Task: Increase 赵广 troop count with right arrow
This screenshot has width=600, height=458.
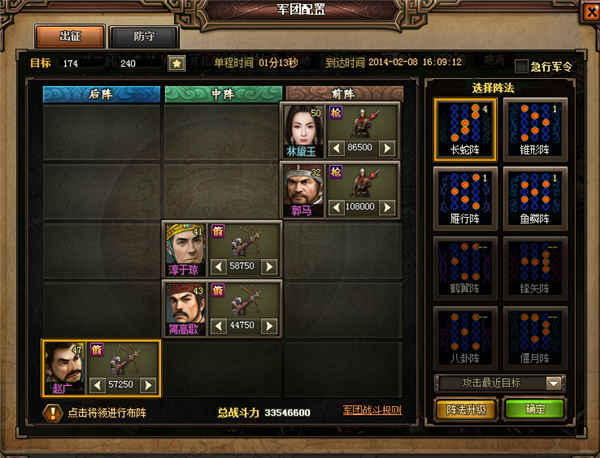Action: [x=148, y=385]
